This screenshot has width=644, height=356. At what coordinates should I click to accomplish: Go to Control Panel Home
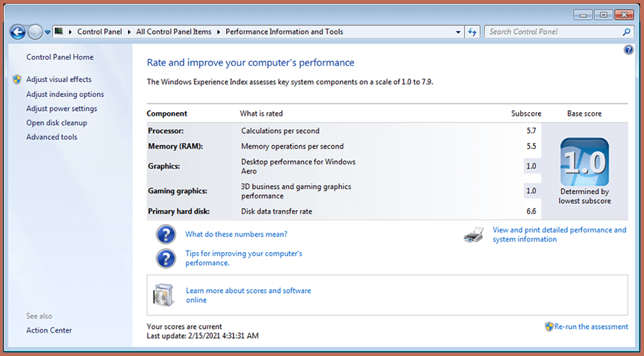[60, 57]
